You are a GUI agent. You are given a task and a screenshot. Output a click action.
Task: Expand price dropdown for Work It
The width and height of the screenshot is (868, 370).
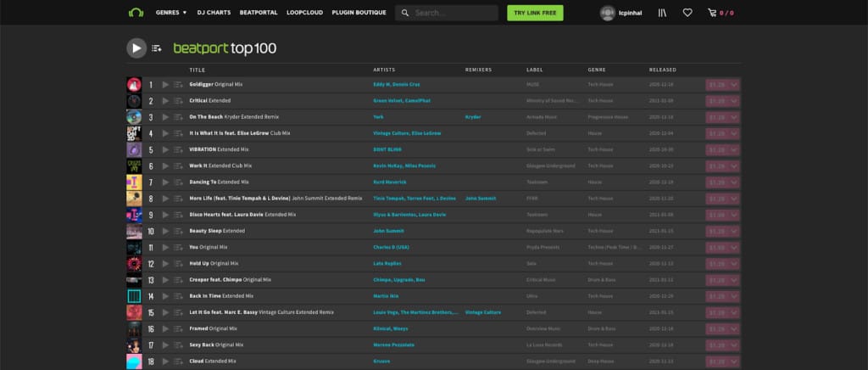point(734,165)
